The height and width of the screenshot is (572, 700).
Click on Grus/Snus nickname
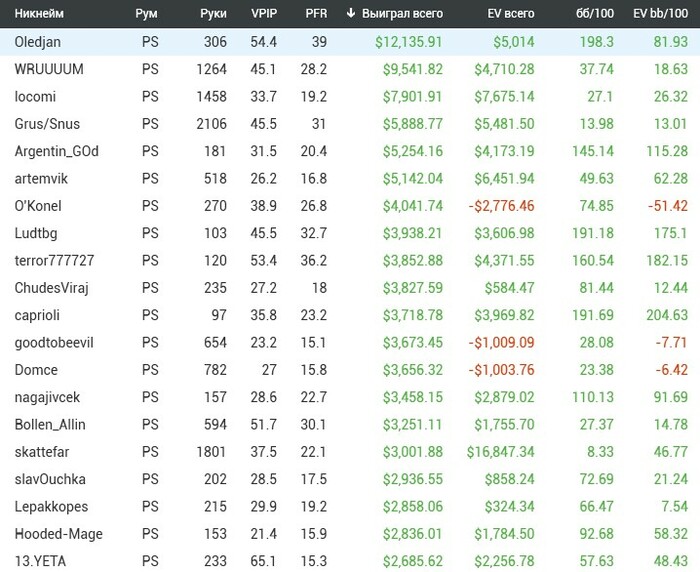pos(47,124)
